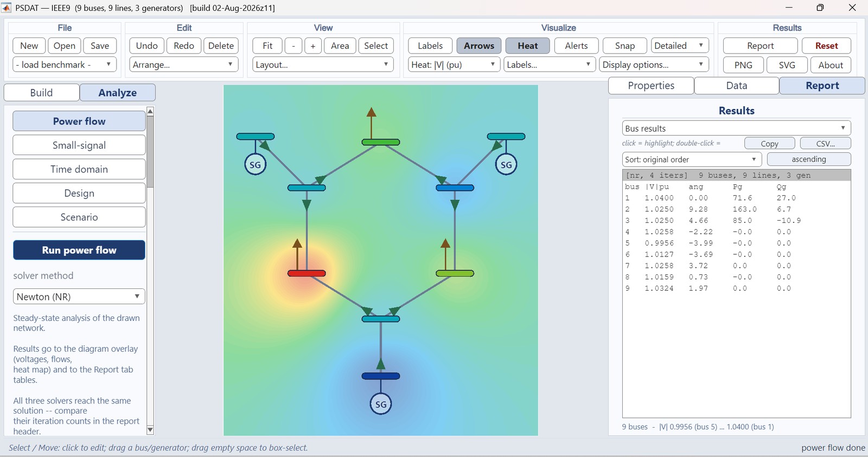Click the PSDAT app icon in title bar
868x457 pixels.
pyautogui.click(x=7, y=8)
